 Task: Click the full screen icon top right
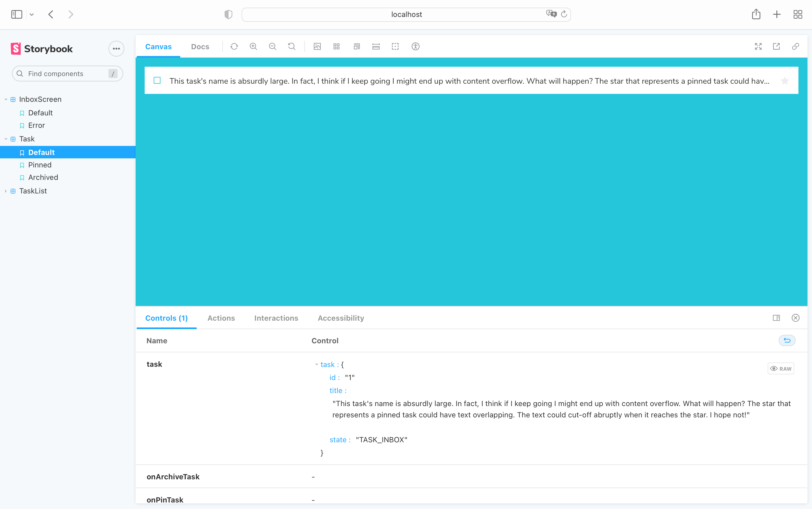click(x=758, y=46)
